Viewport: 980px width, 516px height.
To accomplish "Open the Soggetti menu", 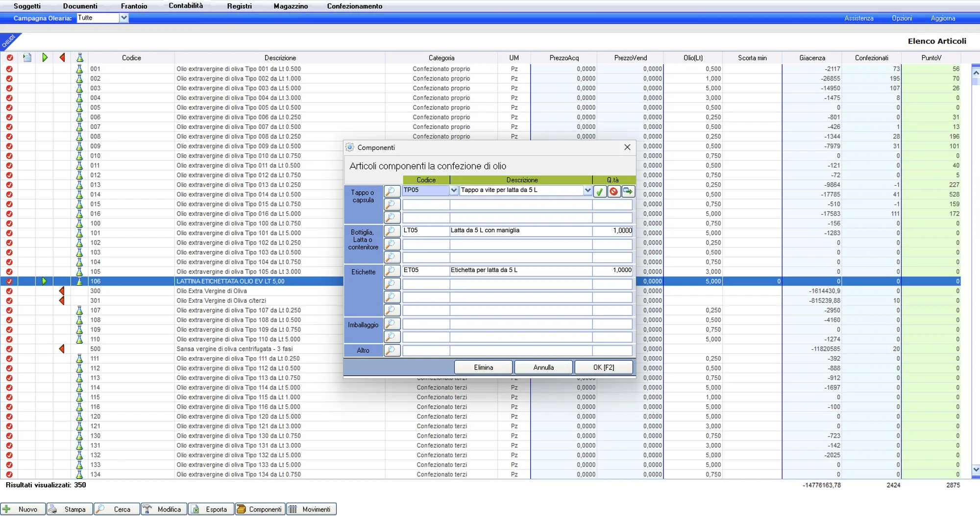I will coord(27,6).
